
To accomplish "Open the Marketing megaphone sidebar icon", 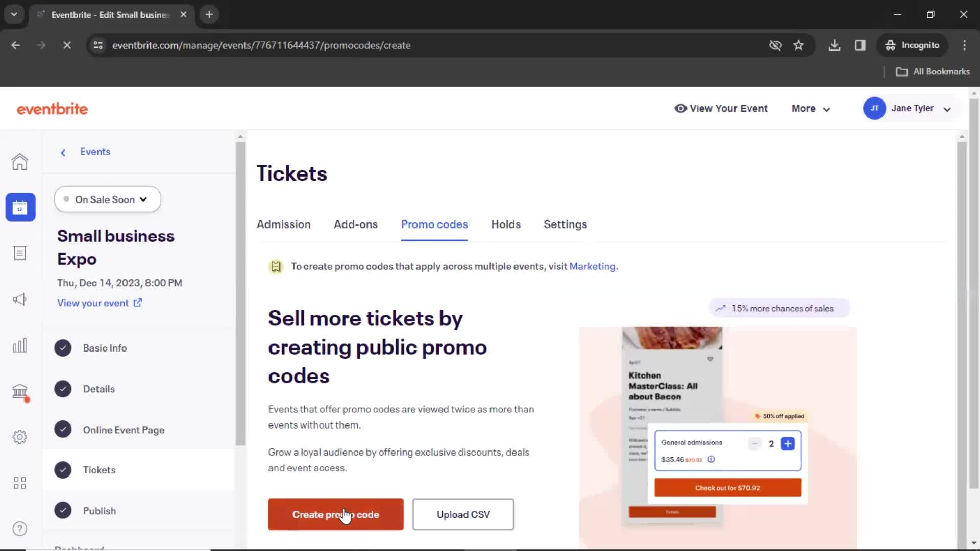I will pos(20,299).
